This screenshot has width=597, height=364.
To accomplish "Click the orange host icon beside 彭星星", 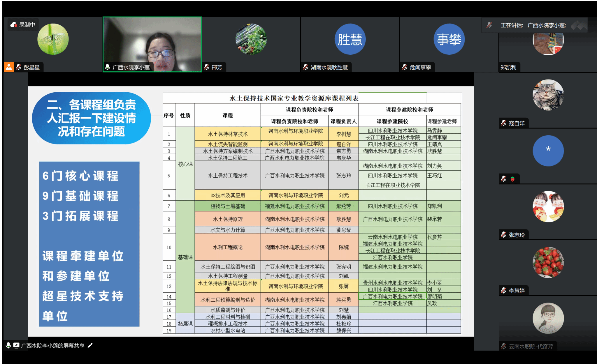I will click(9, 67).
